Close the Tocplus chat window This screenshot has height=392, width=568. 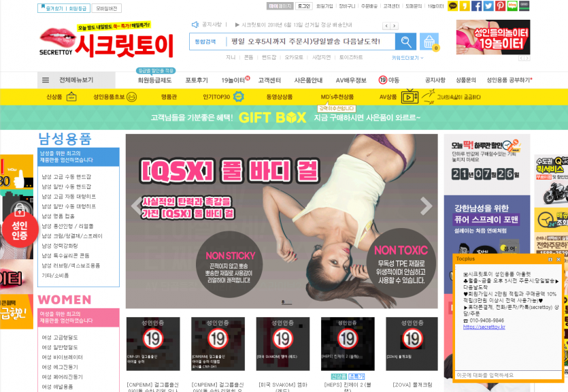tap(558, 259)
